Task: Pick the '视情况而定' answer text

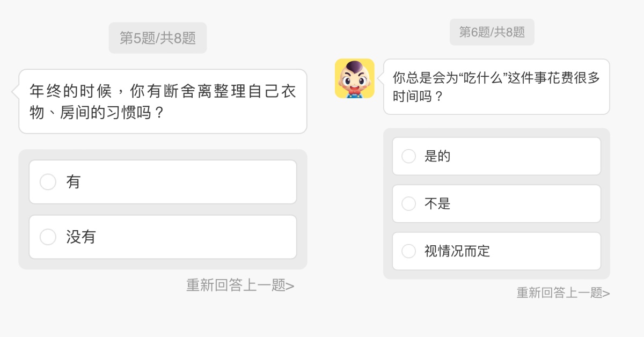Action: (x=457, y=251)
